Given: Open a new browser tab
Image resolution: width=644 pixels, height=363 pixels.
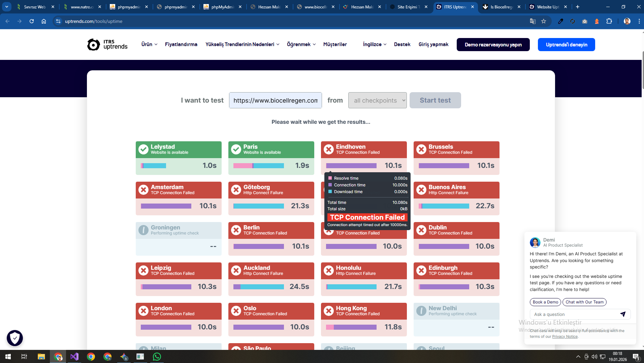Looking at the screenshot, I should (x=578, y=7).
